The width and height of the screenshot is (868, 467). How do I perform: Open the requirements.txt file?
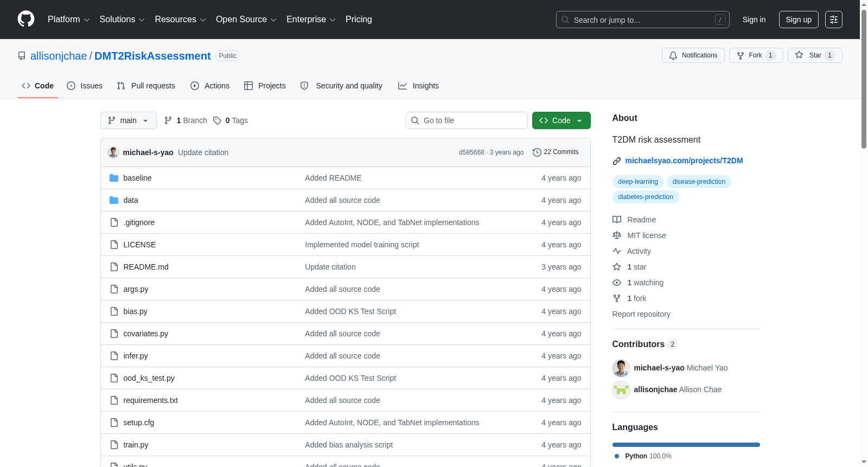[150, 400]
